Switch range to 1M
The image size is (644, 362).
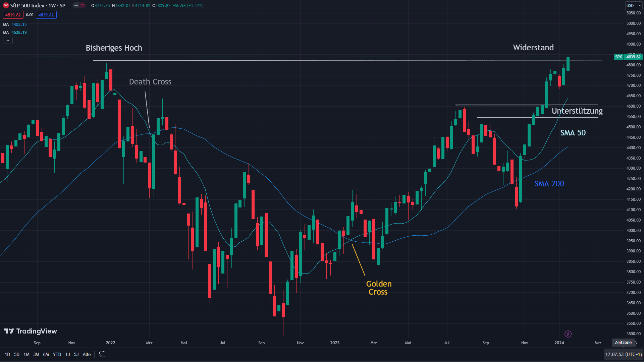pyautogui.click(x=26, y=354)
